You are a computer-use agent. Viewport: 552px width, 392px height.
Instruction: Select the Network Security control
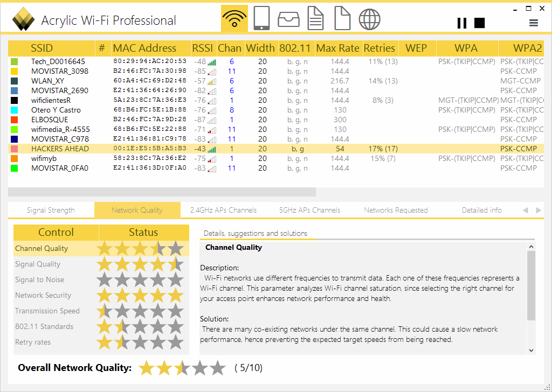tap(101, 295)
